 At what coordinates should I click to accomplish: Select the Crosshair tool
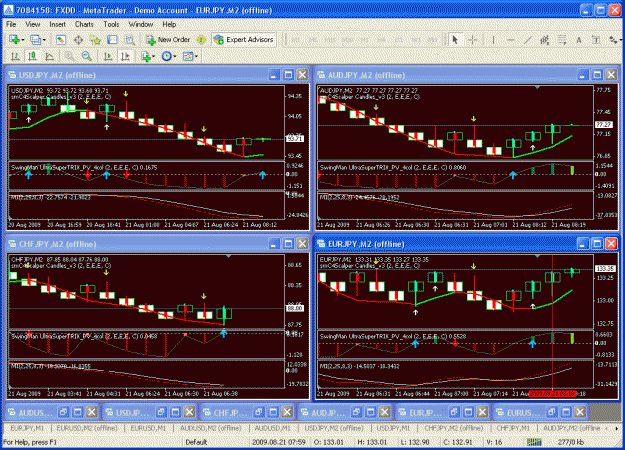[x=473, y=39]
